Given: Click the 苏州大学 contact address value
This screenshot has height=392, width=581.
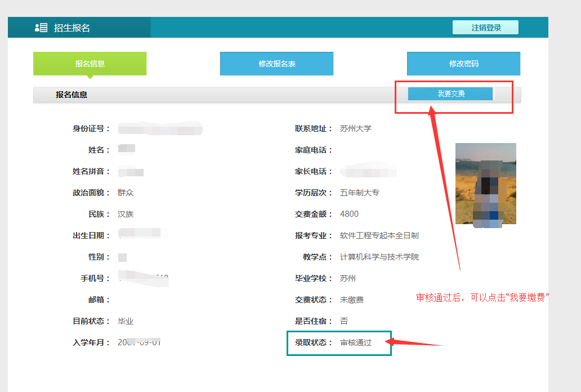Looking at the screenshot, I should click(356, 128).
